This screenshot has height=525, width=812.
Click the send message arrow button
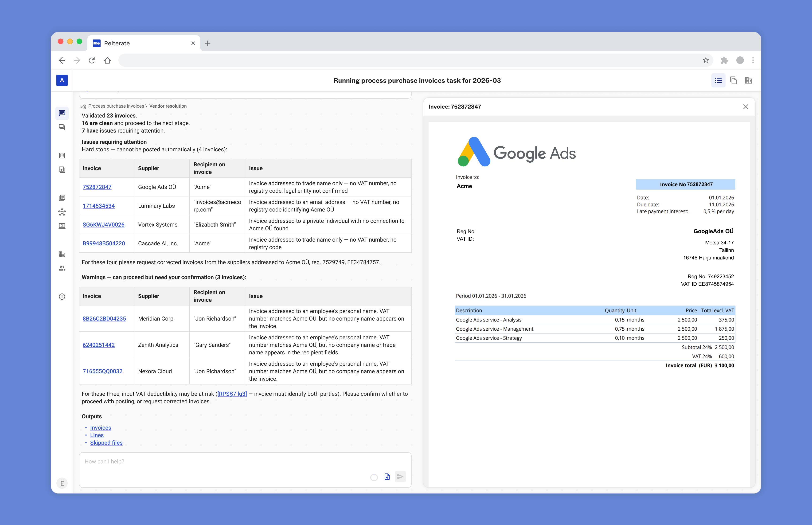(x=400, y=477)
